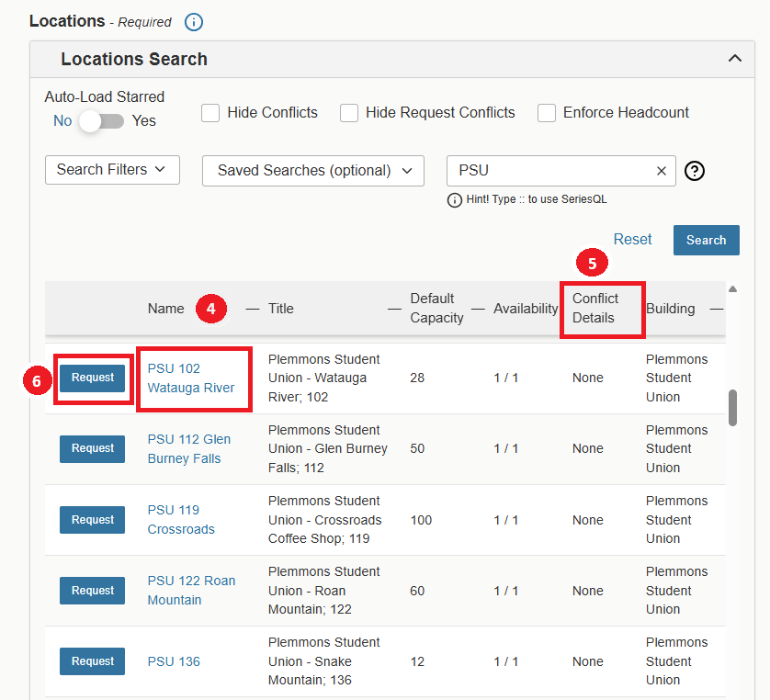Screen dimensions: 770x700
Task: Click the SeriesQL hint info icon
Action: (455, 200)
